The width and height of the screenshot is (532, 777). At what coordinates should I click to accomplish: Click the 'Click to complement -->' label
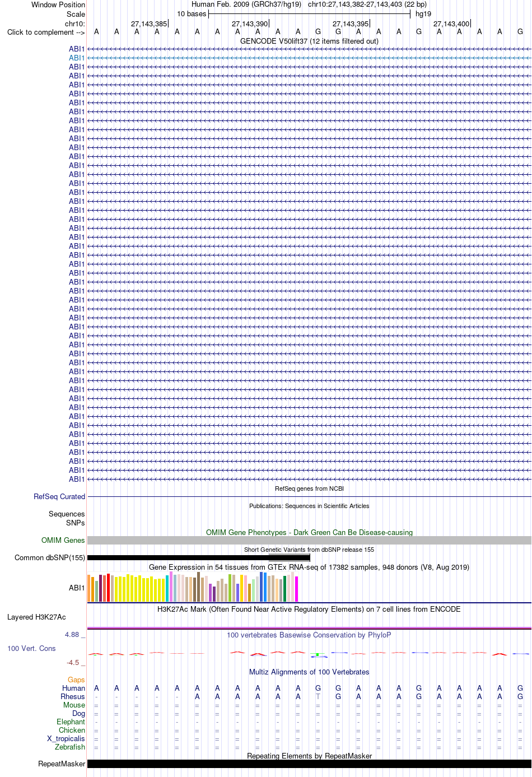click(46, 32)
